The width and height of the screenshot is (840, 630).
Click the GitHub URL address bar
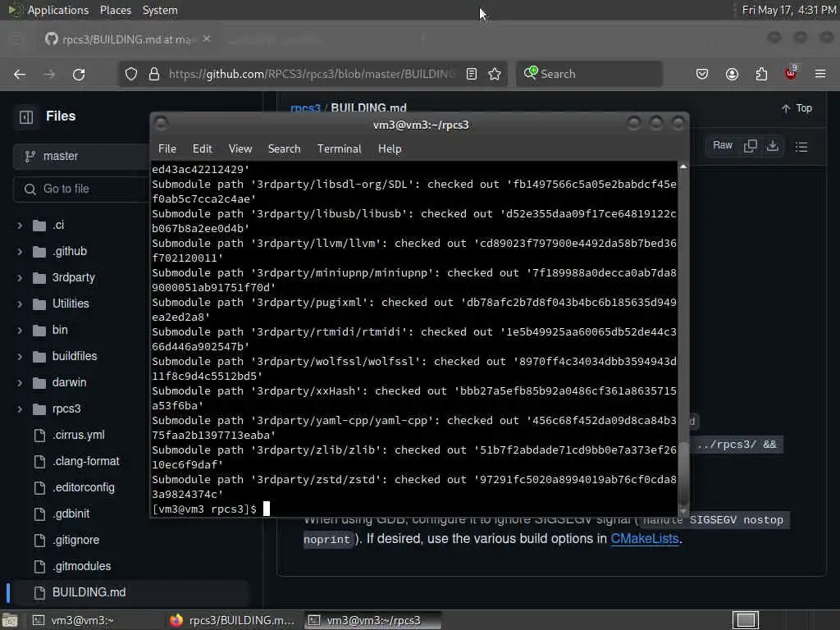click(313, 74)
